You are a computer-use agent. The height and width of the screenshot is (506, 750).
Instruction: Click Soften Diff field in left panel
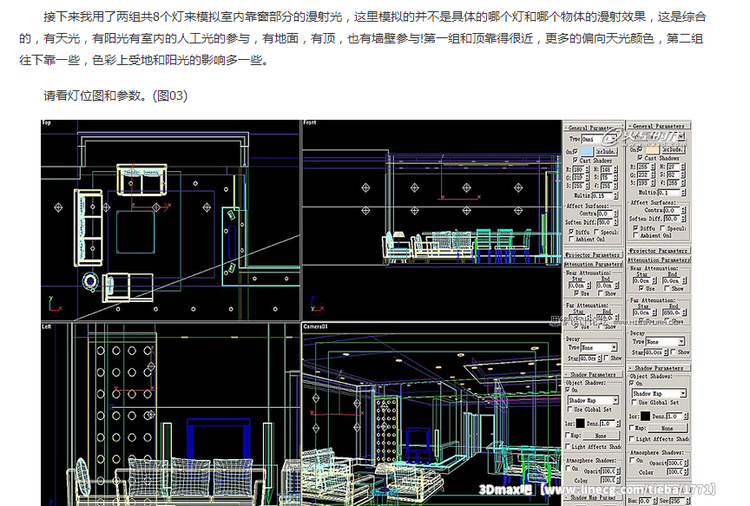click(x=605, y=222)
